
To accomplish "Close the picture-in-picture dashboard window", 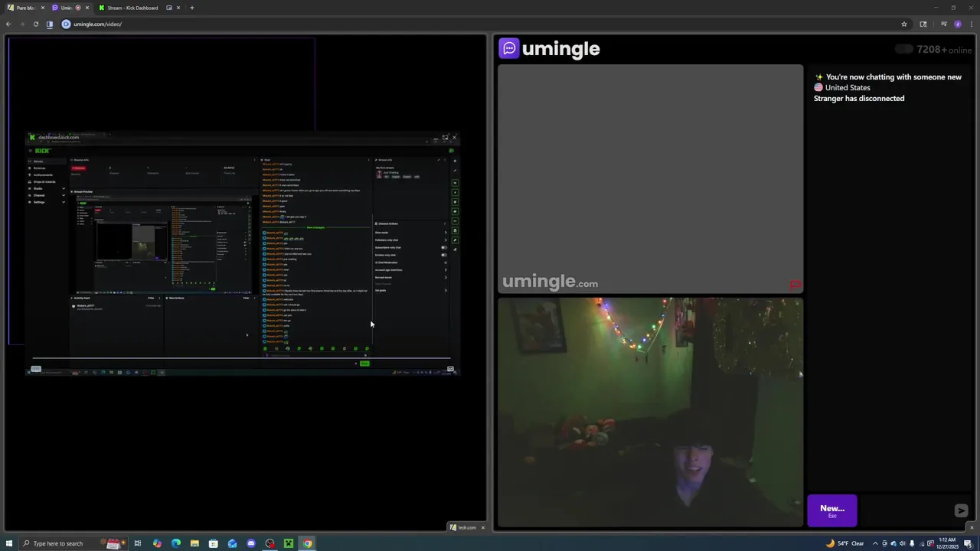I will pos(454,138).
